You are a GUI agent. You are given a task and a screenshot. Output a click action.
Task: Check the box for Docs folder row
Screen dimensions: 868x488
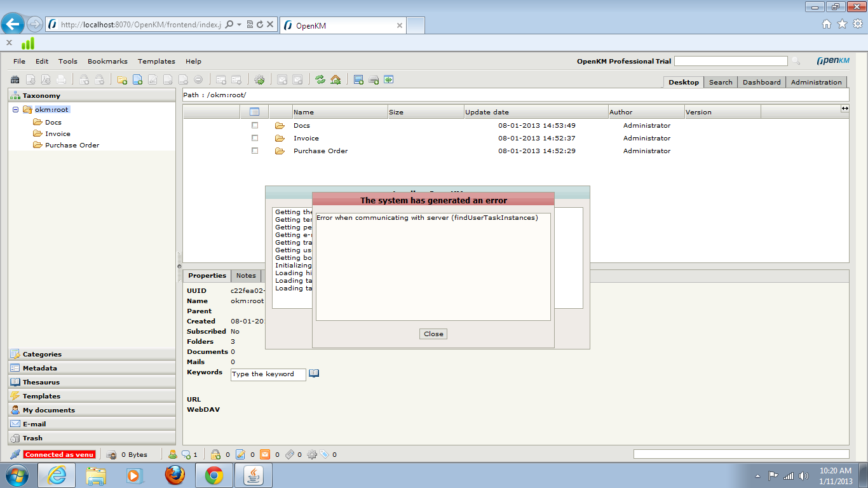click(x=255, y=125)
